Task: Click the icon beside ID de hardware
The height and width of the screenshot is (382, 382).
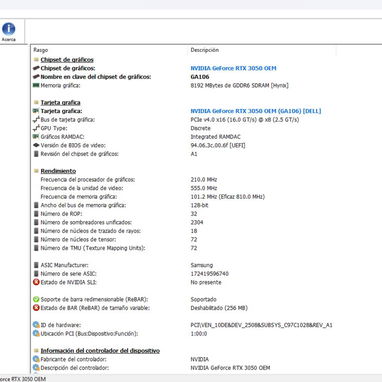Action: [x=36, y=325]
